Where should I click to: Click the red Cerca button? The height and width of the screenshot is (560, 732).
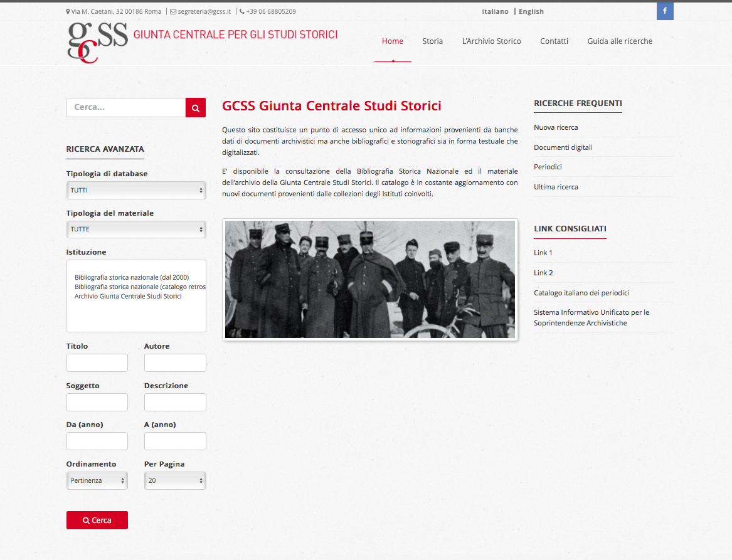pos(97,520)
